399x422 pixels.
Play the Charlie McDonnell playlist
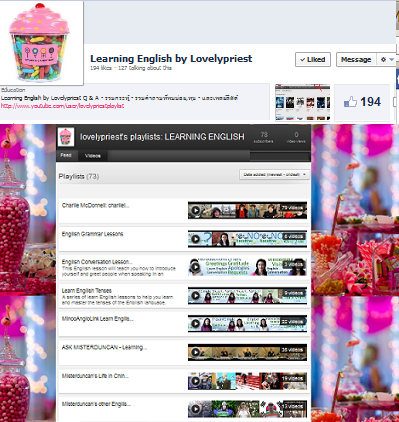click(196, 210)
